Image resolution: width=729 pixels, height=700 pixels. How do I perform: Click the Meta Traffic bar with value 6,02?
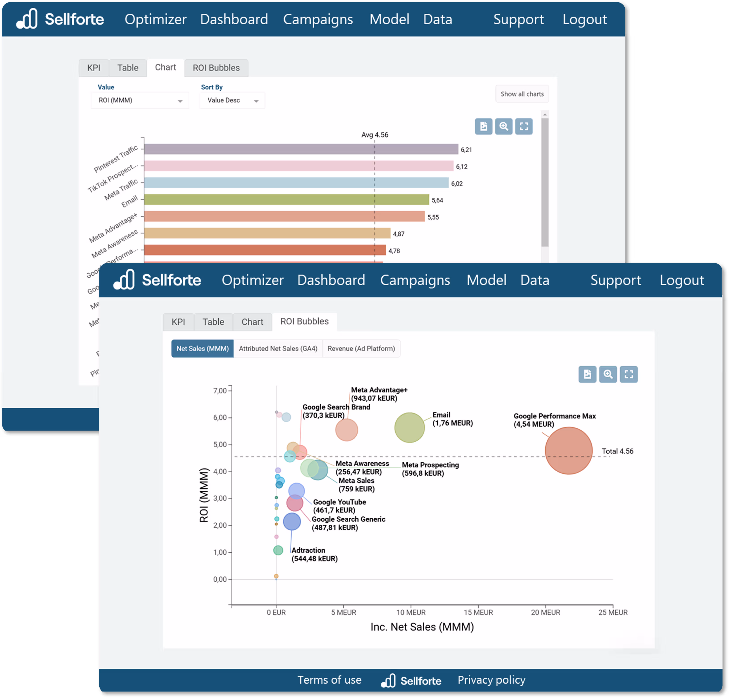(x=296, y=183)
